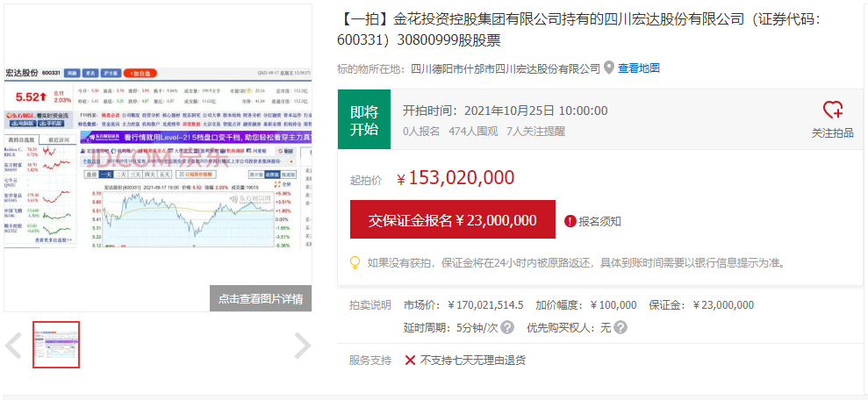
Task: Click the green 即将开始 status badge
Action: pos(364,119)
